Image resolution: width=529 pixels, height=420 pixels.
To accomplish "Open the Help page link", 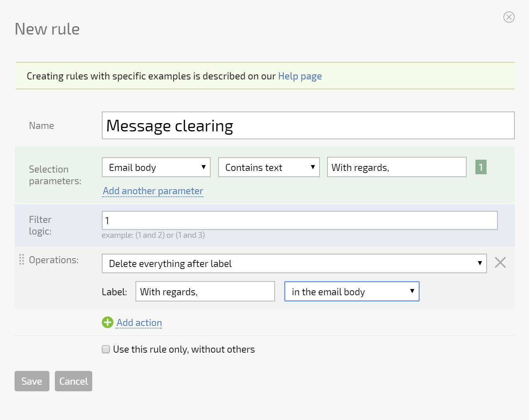I will tap(300, 76).
